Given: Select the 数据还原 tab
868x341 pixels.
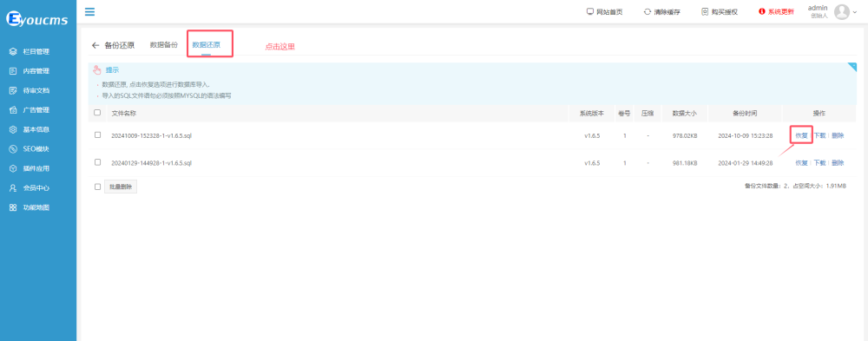Looking at the screenshot, I should 206,45.
